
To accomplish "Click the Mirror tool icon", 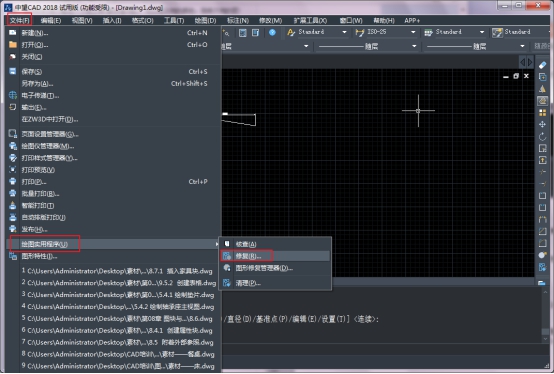I will click(x=542, y=89).
